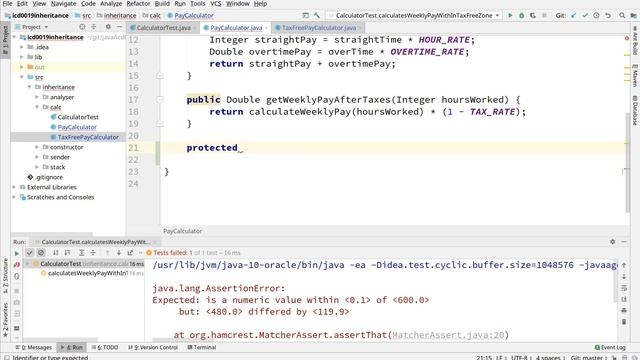The width and height of the screenshot is (640, 360).
Task: Click the scroll-from-source icon in Project panel
Action: click(82, 27)
